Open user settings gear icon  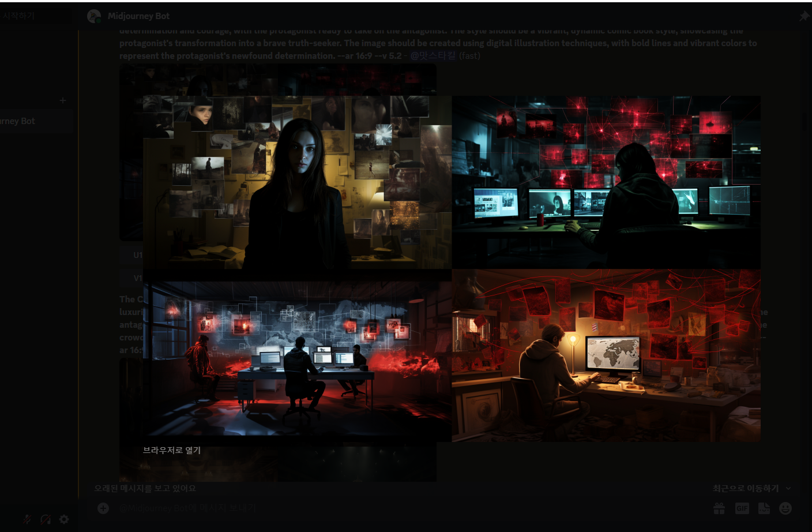(x=64, y=519)
